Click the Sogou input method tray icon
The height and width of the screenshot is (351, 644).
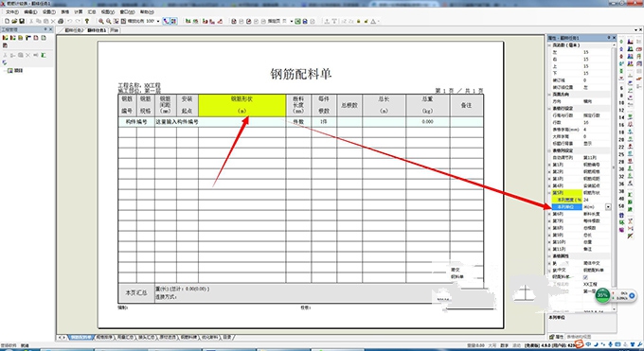[579, 344]
